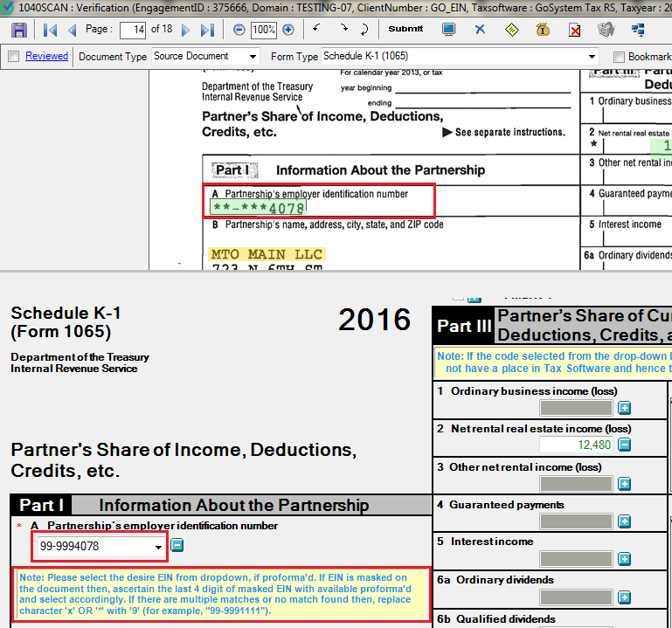Viewport: 672px width, 628px height.
Task: Enable the Bookmark checkbox
Action: coord(619,57)
